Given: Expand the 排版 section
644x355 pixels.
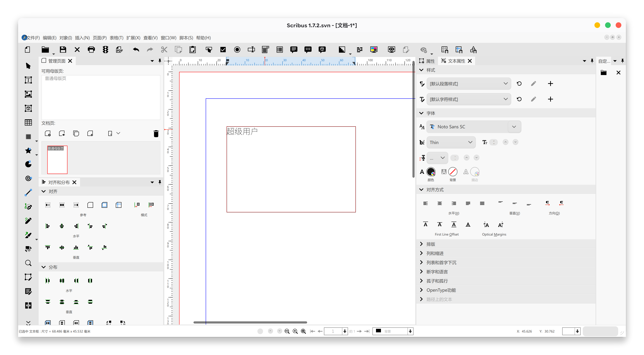Looking at the screenshot, I should pyautogui.click(x=431, y=244).
